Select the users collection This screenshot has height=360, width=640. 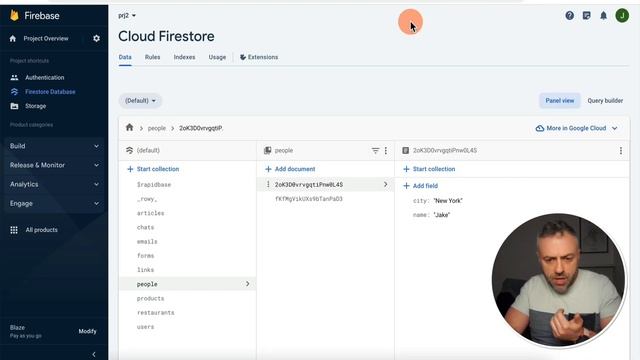[x=145, y=327]
